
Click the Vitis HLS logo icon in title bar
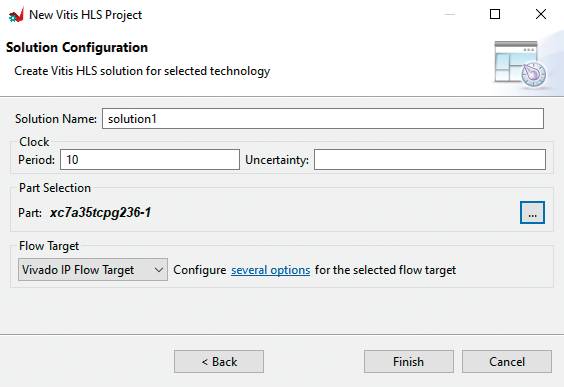pos(16,15)
